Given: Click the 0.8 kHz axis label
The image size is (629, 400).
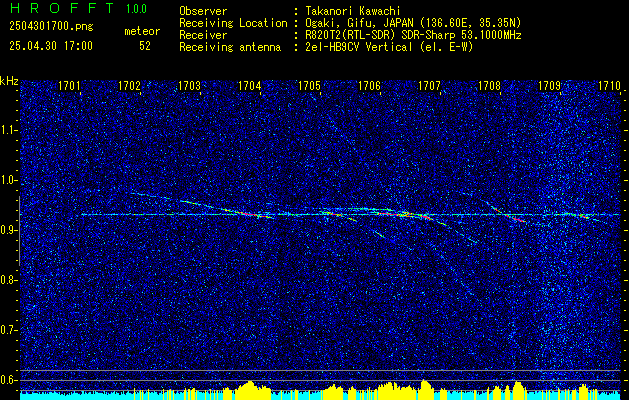Looking at the screenshot, I should (x=8, y=280).
